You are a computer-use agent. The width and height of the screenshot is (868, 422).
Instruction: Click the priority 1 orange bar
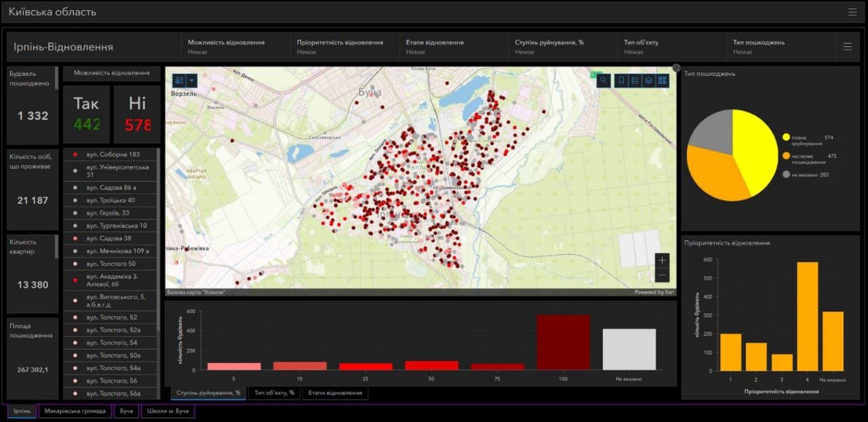[731, 352]
